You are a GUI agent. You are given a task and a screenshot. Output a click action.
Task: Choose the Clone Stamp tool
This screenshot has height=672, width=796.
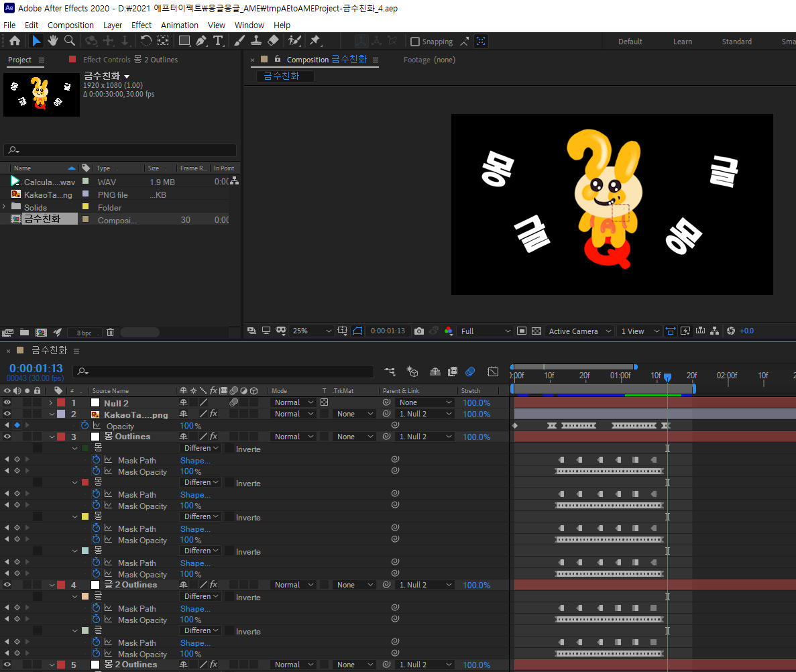click(256, 41)
